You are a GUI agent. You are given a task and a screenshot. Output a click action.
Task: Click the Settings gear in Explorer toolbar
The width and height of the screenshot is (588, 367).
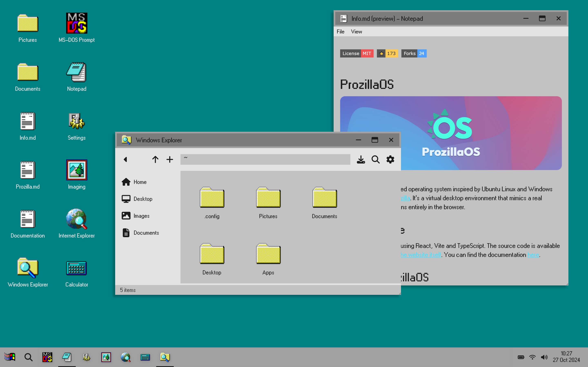(x=390, y=159)
